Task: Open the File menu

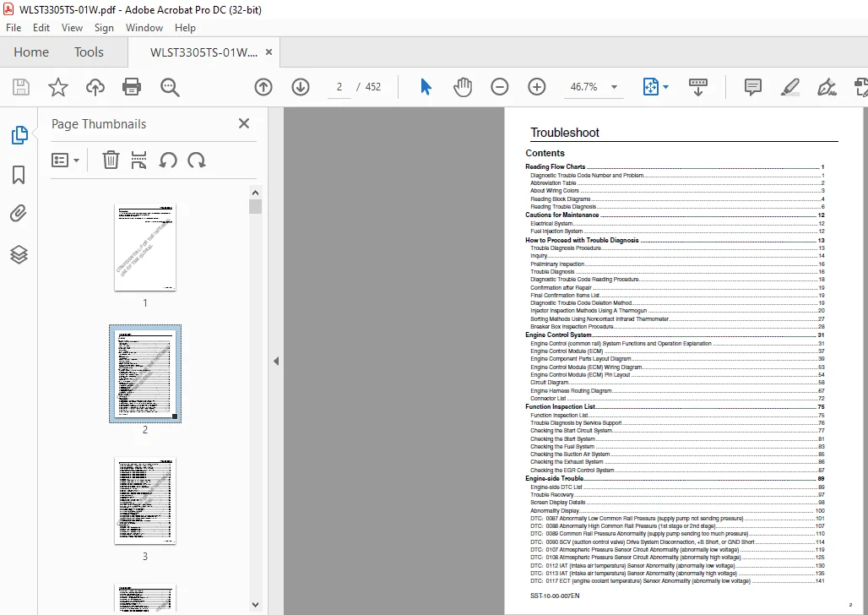Action: 14,28
